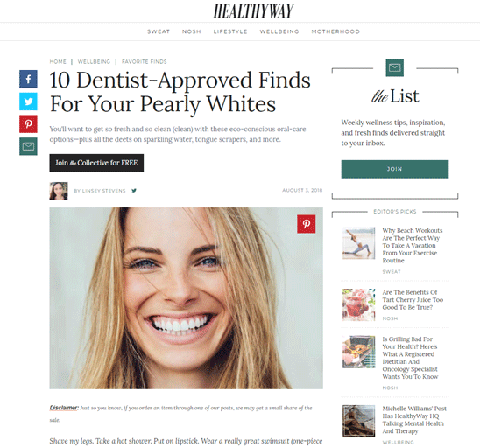Screen dimensions: 480x448
Task: Share article by email icon
Action: [28, 146]
